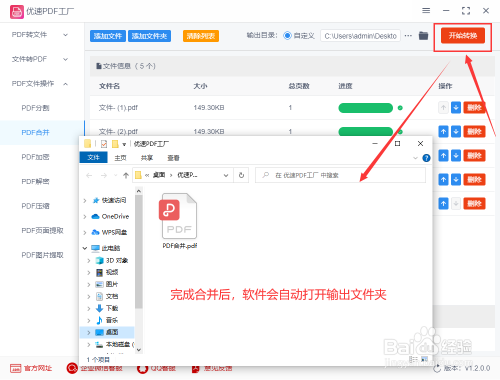The height and width of the screenshot is (380, 500).
Task: Open the quick access toolbar dropdown arrow
Action: pos(124,144)
